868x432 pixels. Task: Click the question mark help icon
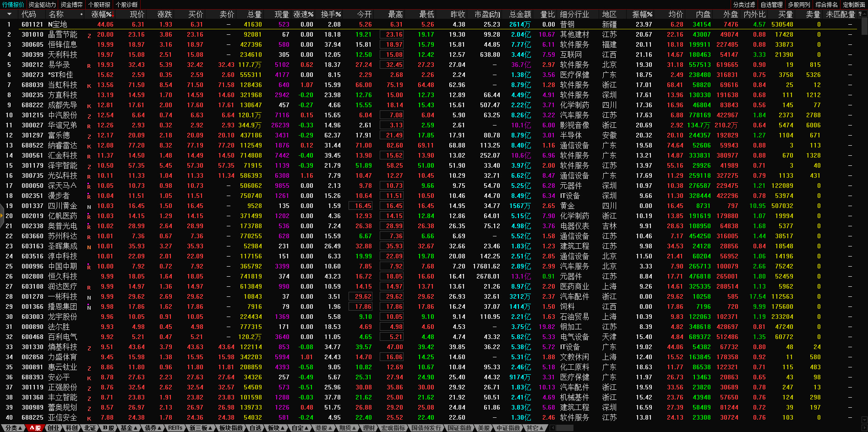(x=859, y=14)
